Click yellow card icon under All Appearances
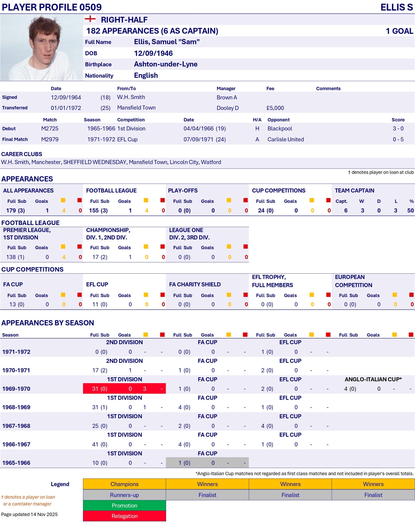Image resolution: width=415 pixels, height=532 pixels. coord(63,200)
